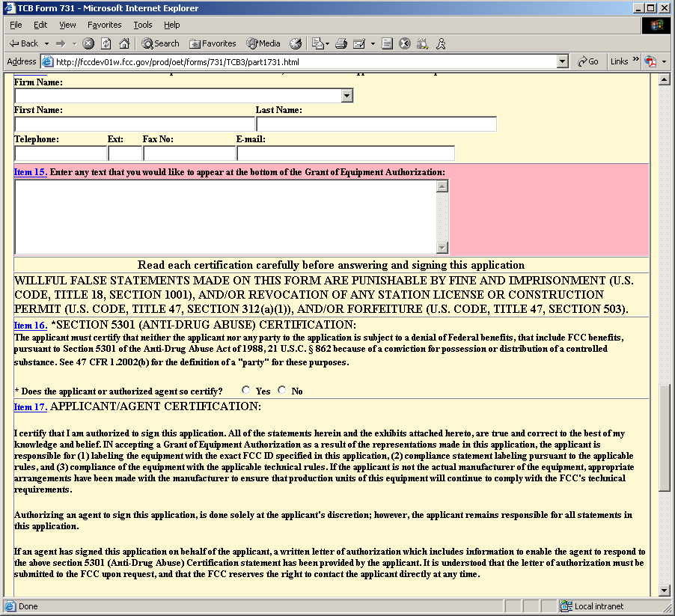Image resolution: width=675 pixels, height=616 pixels.
Task: Open the Media toolbar button
Action: pos(263,43)
